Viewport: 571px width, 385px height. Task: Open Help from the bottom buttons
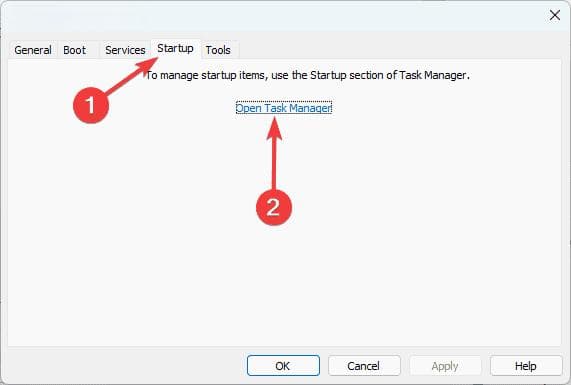coord(526,365)
